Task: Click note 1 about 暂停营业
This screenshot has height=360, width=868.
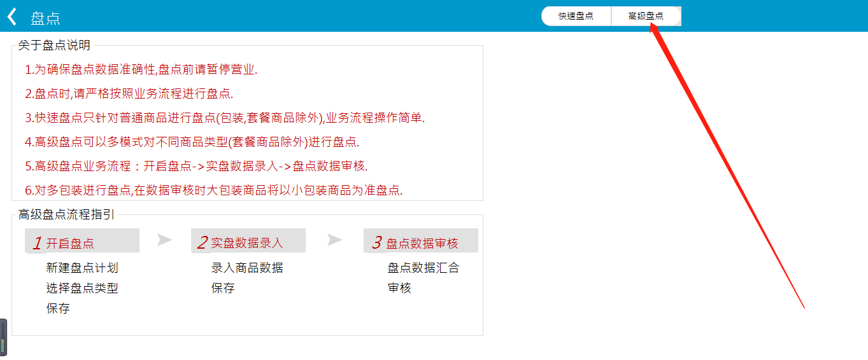Action: (141, 69)
